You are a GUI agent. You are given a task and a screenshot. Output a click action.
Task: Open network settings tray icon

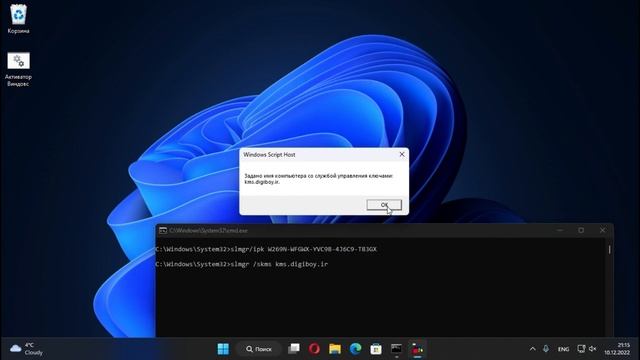(x=581, y=349)
